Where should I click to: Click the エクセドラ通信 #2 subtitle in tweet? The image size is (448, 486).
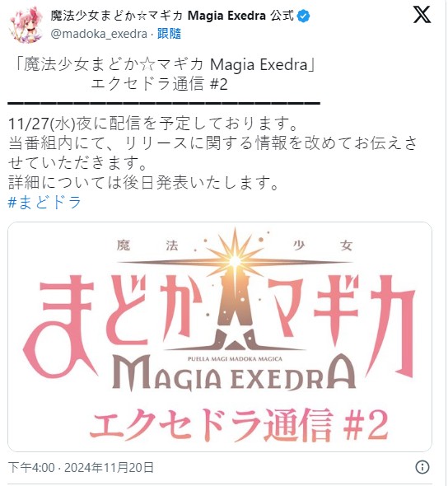pos(160,84)
